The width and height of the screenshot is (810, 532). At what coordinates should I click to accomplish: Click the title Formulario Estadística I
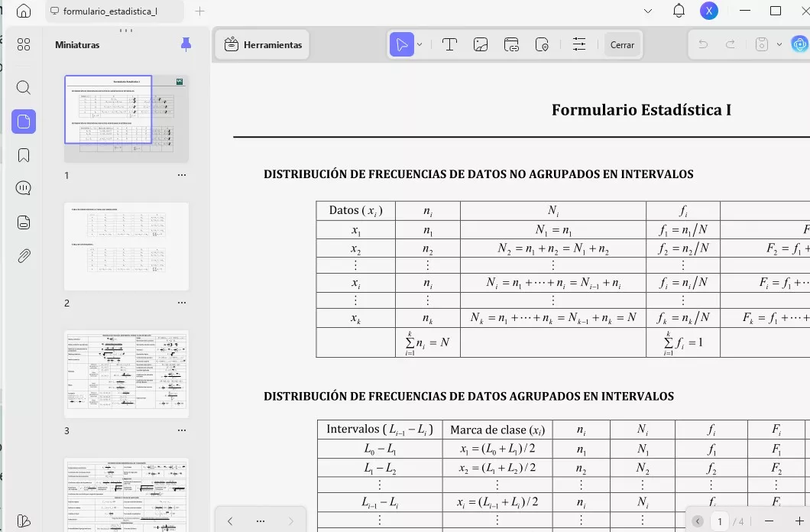click(641, 110)
